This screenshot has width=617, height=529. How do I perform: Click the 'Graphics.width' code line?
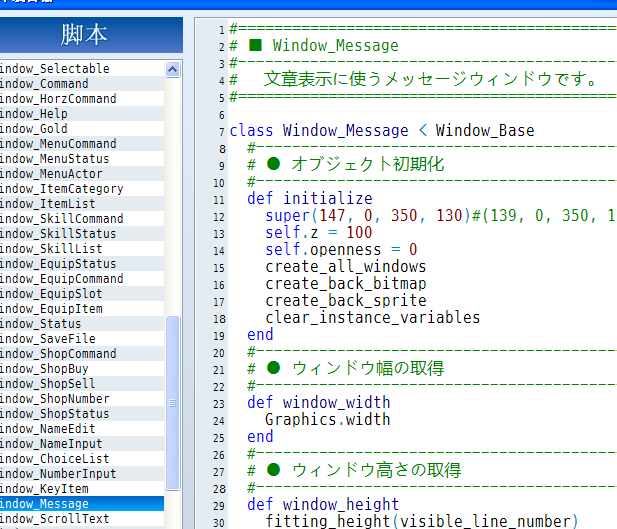(327, 419)
